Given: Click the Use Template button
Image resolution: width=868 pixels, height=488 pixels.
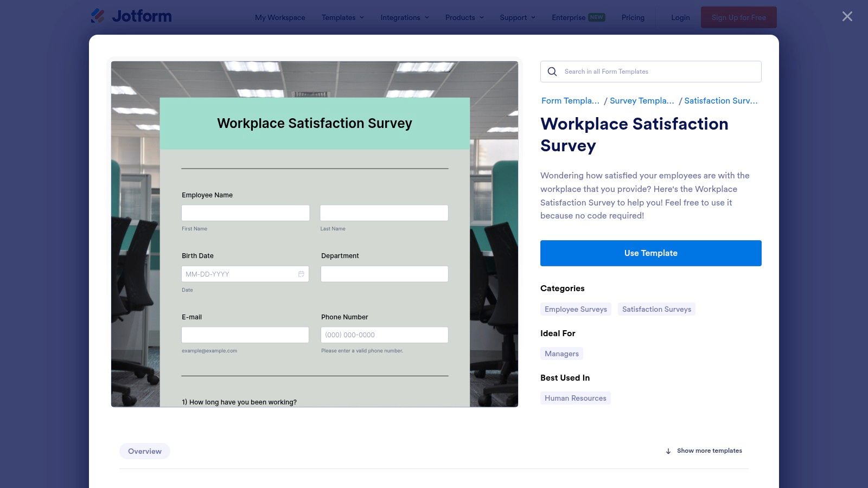Looking at the screenshot, I should [651, 253].
